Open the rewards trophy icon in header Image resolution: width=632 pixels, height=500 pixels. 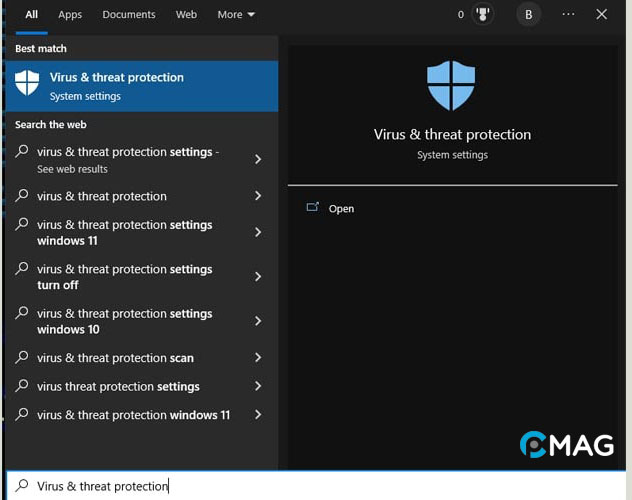(482, 15)
